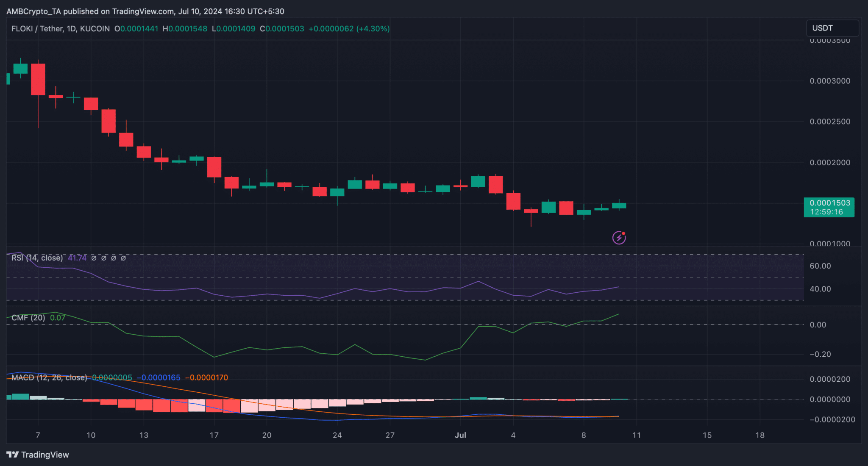Click the 17 date label on time axis
The height and width of the screenshot is (466, 868).
pyautogui.click(x=214, y=435)
